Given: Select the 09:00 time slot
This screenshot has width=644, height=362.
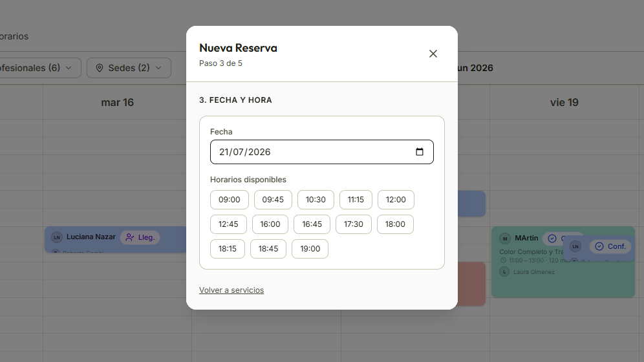Looking at the screenshot, I should (x=229, y=200).
